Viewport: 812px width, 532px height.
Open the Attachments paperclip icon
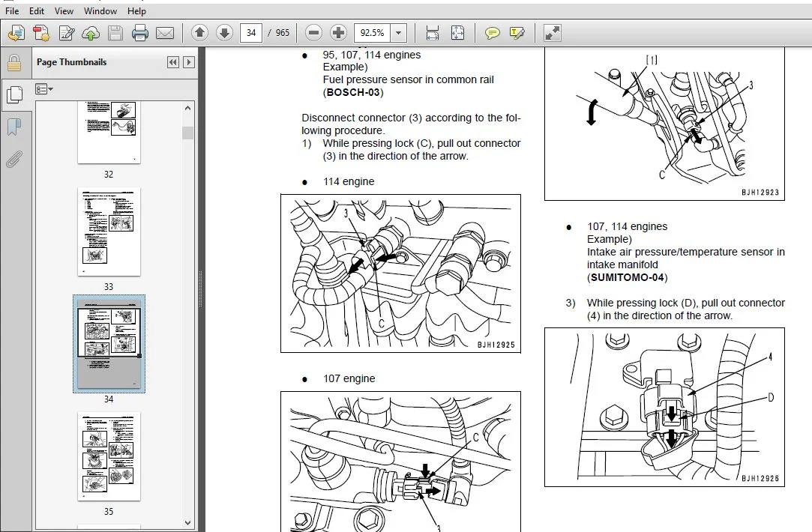click(14, 160)
